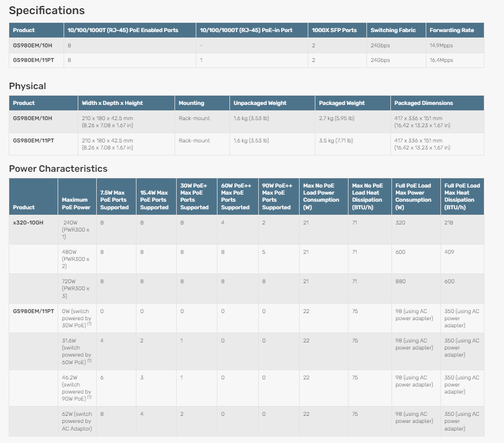Click the "Specifications" heading
The image size is (504, 443).
coord(47,11)
